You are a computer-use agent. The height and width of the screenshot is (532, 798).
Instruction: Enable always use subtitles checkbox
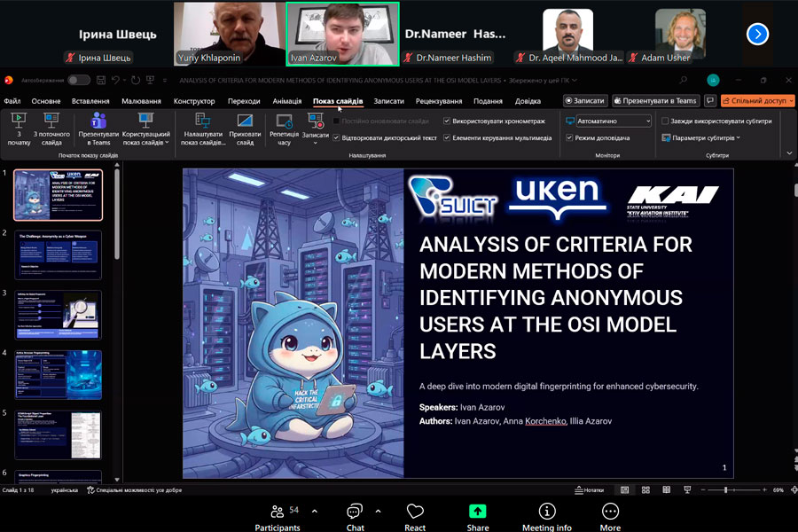(665, 121)
